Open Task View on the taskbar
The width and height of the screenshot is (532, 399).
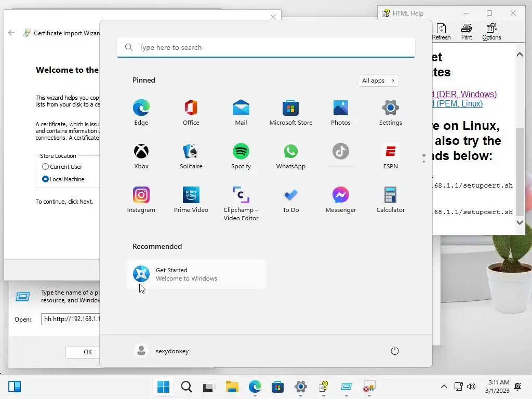coord(209,387)
